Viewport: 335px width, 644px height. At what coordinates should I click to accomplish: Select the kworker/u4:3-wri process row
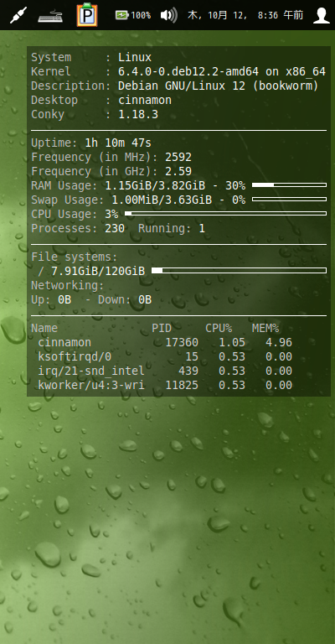tap(165, 385)
